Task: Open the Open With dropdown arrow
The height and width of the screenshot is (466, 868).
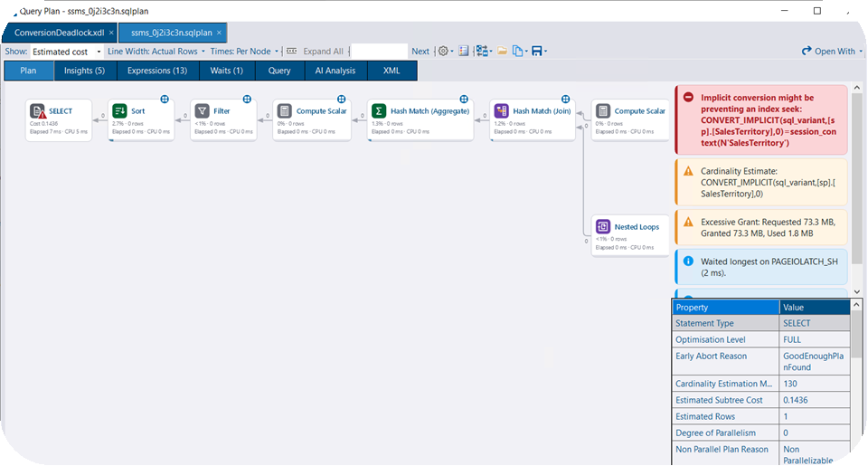Action: [861, 51]
